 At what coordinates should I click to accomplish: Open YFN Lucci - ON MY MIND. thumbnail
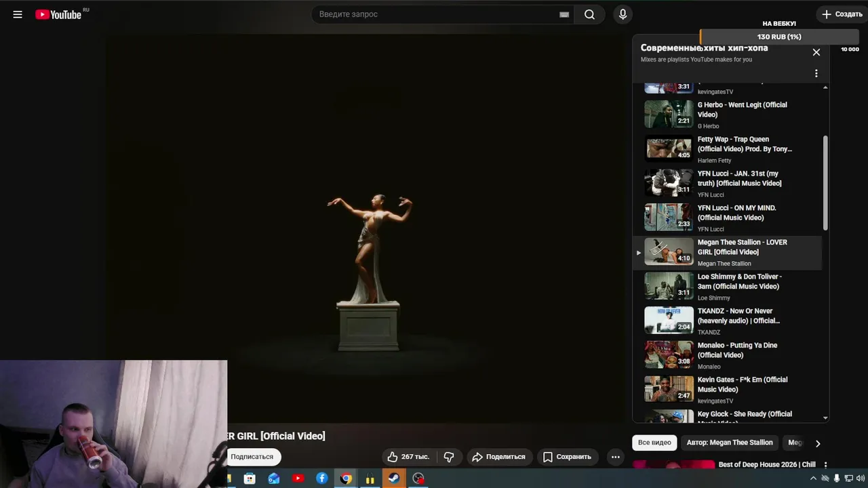(669, 217)
